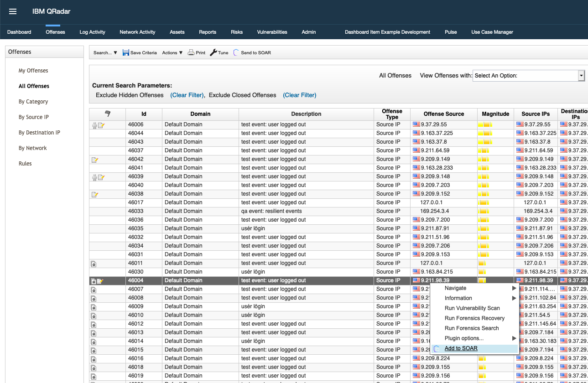The width and height of the screenshot is (588, 383).
Task: Select the flag icon in the column header
Action: (x=108, y=114)
